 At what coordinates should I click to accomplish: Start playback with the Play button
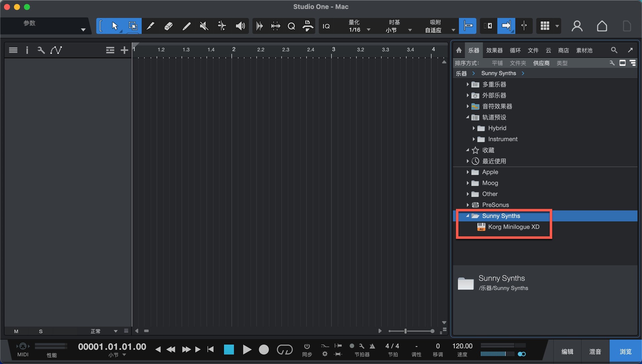(247, 350)
